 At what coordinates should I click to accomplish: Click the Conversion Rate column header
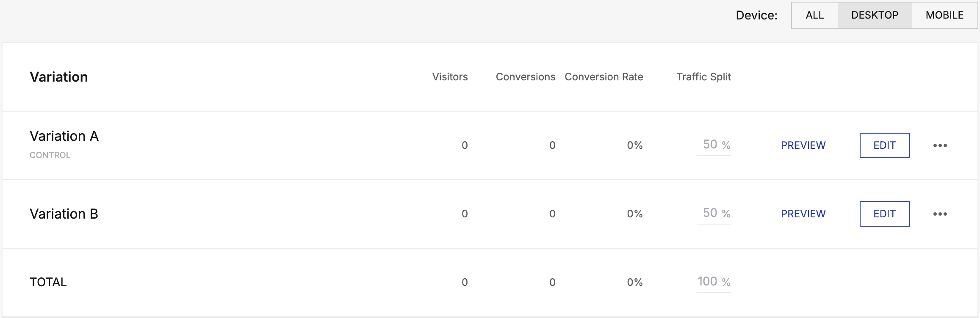pos(604,77)
